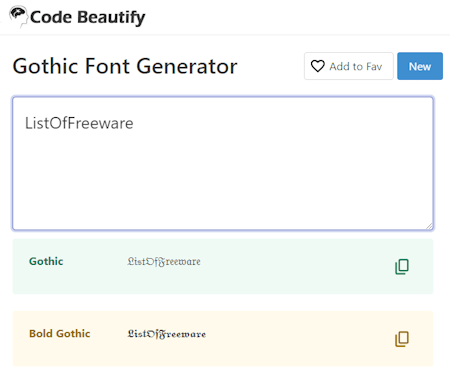Click the word Beautify in the site header

tap(111, 17)
